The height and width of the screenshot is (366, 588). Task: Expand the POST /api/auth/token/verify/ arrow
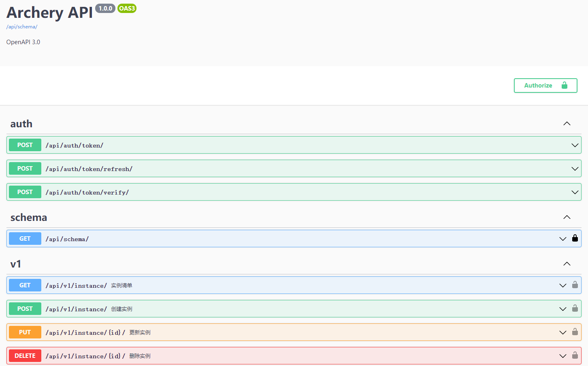click(575, 192)
